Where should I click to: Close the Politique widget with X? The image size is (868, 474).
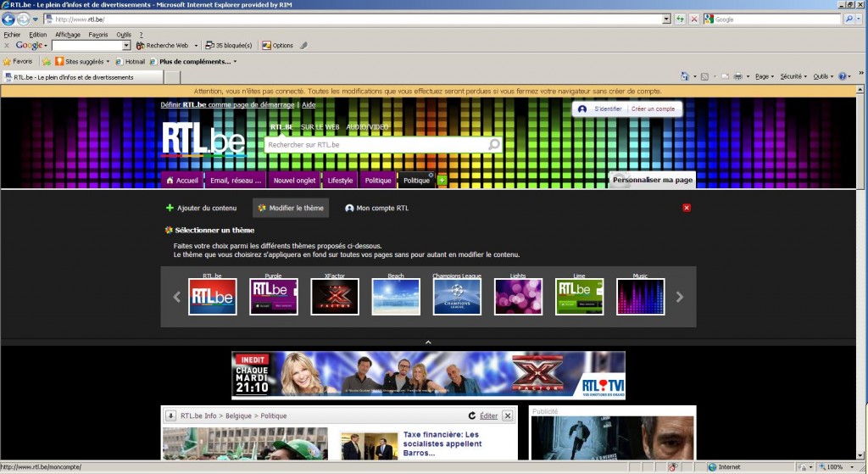click(508, 415)
